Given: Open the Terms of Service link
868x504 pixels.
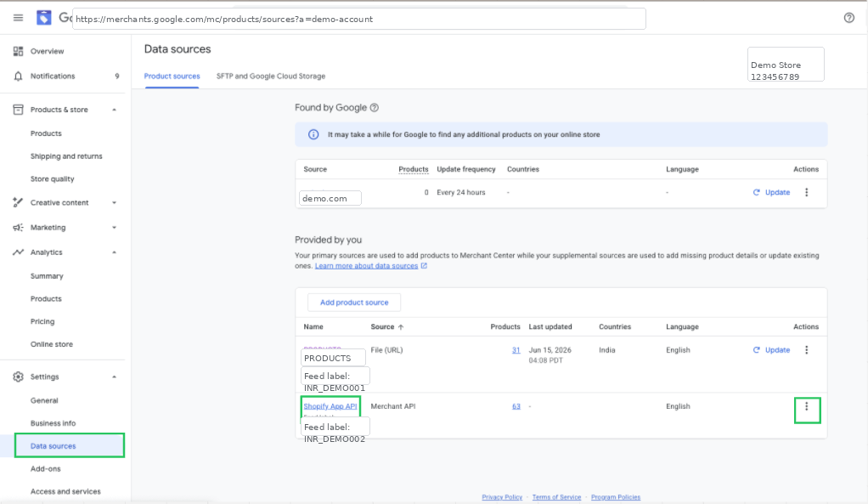Looking at the screenshot, I should 557,497.
